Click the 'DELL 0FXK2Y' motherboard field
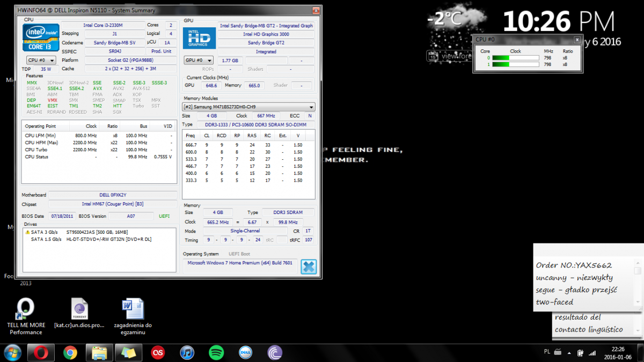Viewport: 644px width, 362px height. click(x=113, y=195)
